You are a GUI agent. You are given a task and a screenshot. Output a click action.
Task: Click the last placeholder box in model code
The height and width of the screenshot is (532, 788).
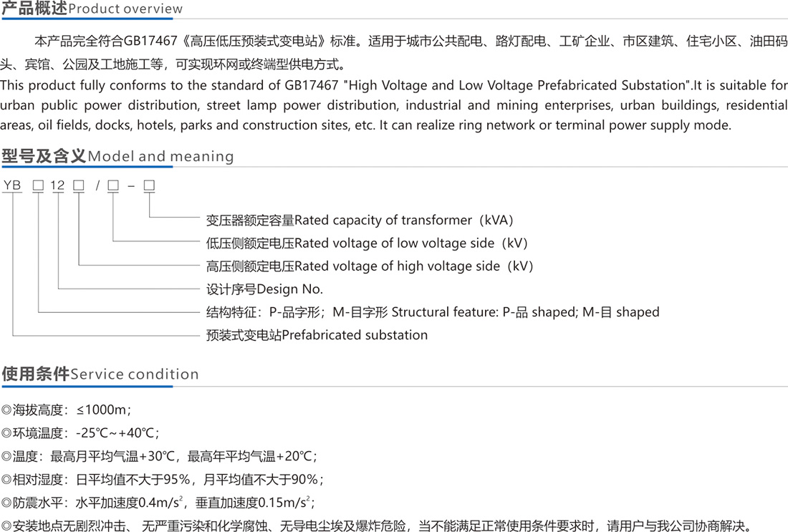point(149,185)
